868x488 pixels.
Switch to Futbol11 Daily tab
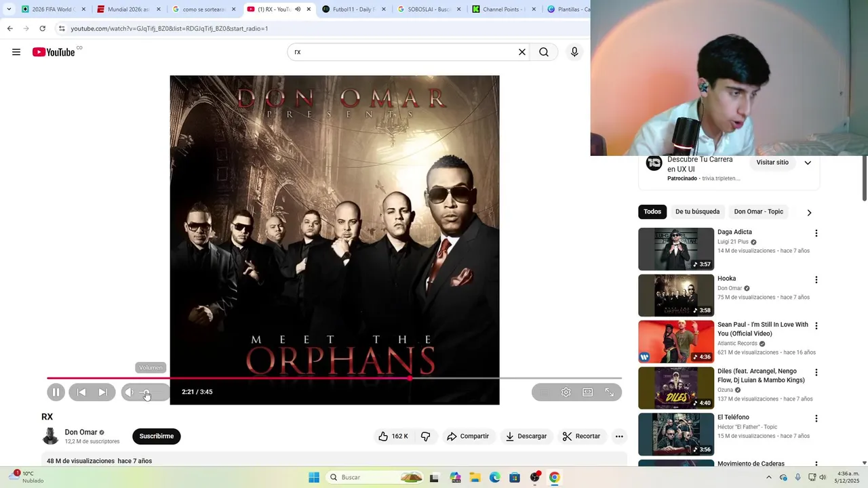click(353, 9)
